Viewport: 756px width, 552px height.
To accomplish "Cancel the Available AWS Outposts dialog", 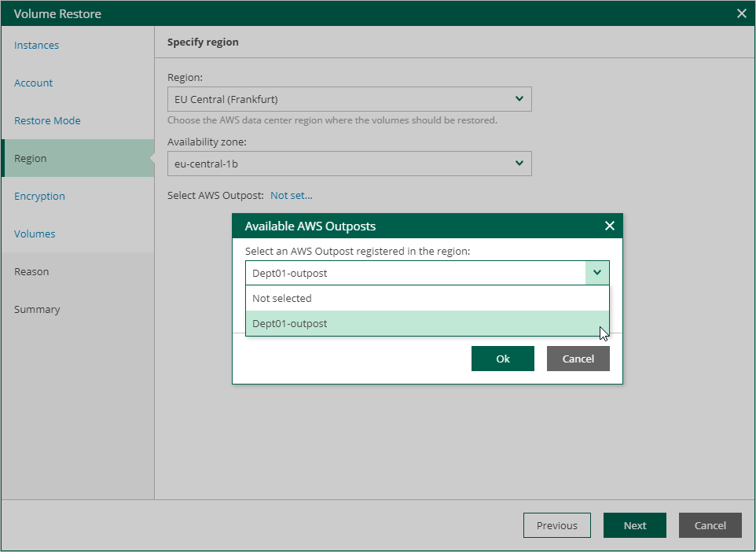I will pos(578,359).
